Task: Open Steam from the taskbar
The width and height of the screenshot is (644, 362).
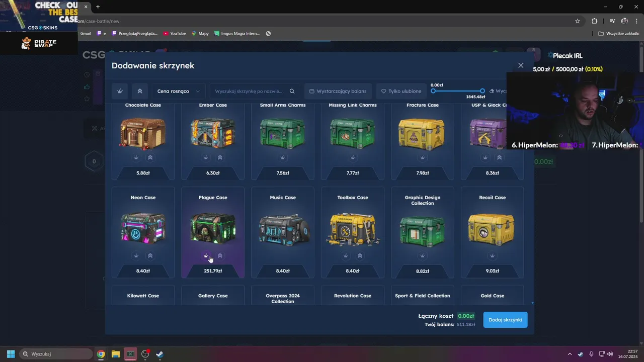Action: (159, 354)
